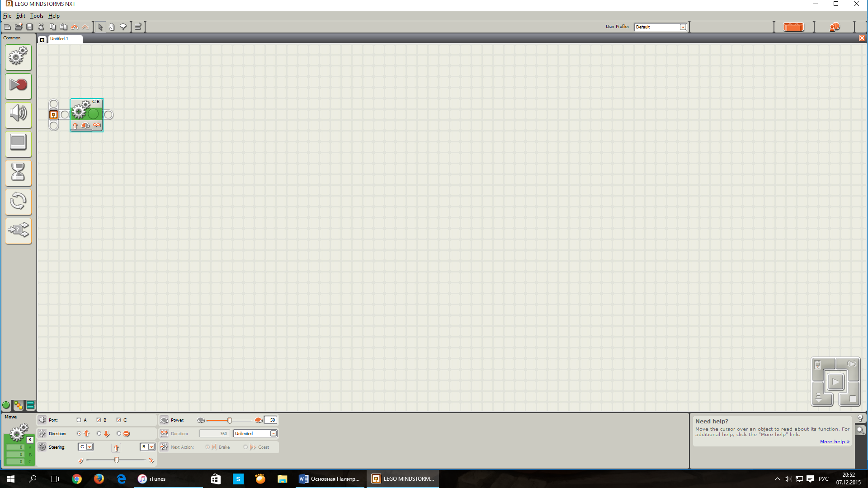Open the User Profile dropdown
The height and width of the screenshot is (488, 868).
click(683, 26)
